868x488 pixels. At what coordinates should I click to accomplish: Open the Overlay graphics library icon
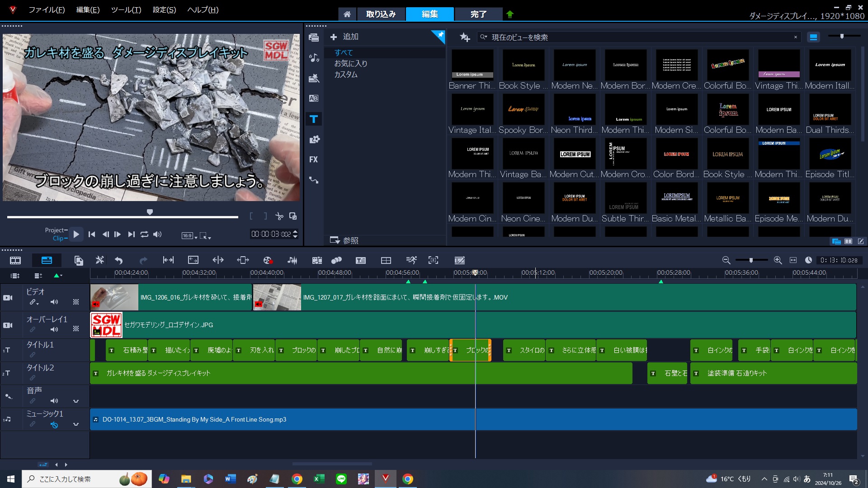point(314,140)
